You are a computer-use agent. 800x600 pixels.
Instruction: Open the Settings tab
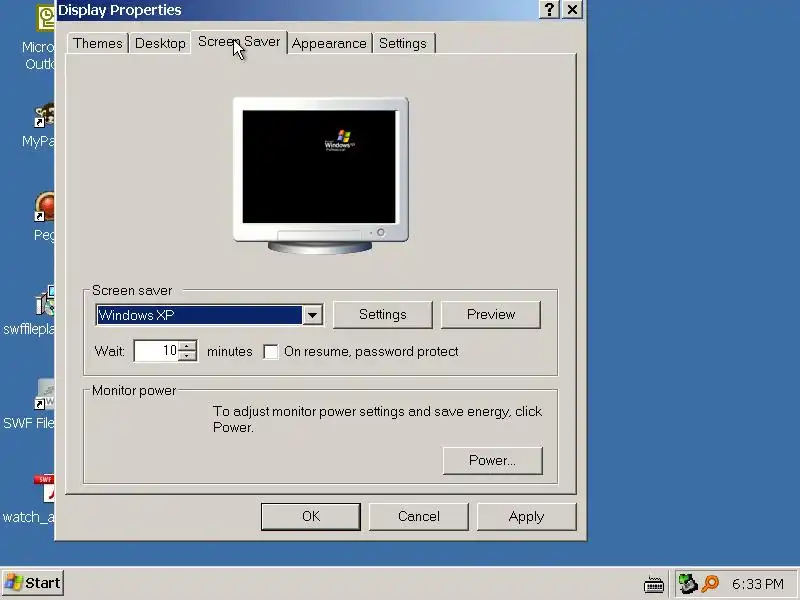[x=403, y=43]
